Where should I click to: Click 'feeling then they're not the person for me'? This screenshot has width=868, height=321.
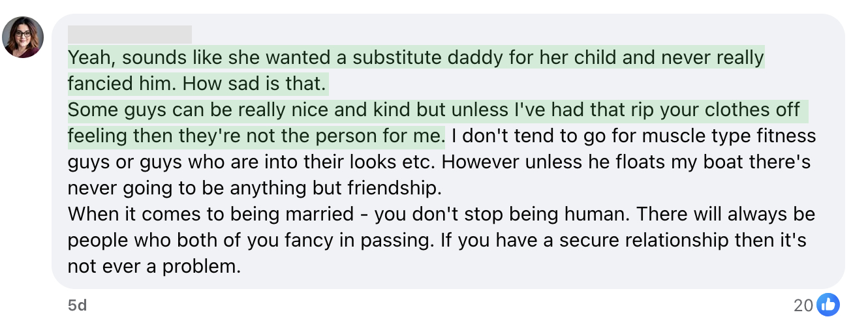point(256,136)
